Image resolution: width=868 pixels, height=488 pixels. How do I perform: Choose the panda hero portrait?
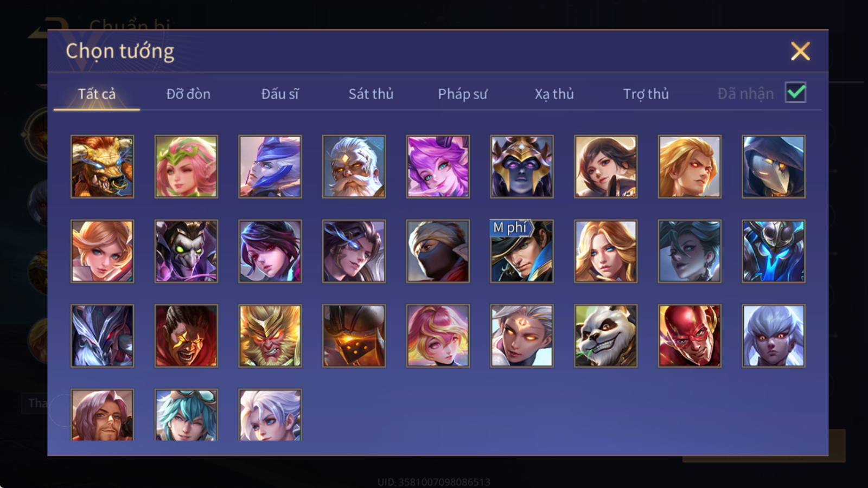[x=605, y=336]
